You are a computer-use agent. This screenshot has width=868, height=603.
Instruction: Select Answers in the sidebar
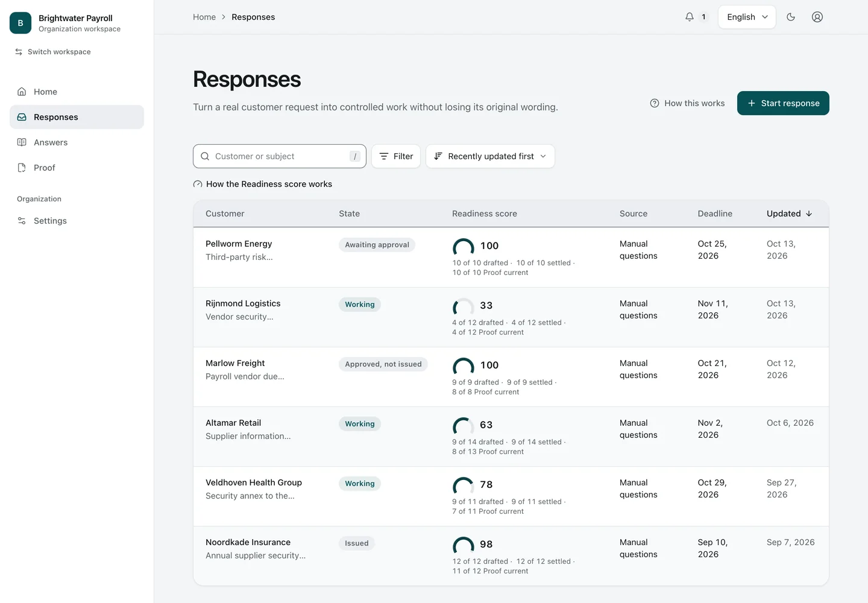click(77, 142)
